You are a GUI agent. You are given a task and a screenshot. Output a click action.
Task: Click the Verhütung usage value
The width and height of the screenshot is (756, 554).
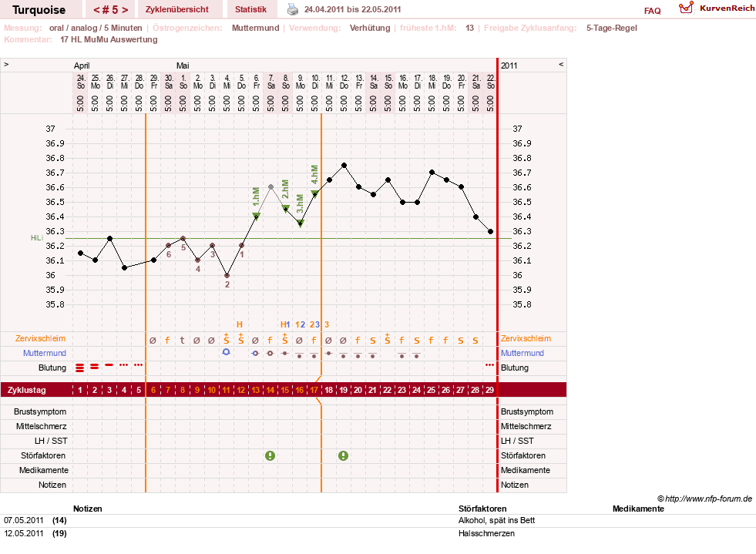[x=370, y=28]
